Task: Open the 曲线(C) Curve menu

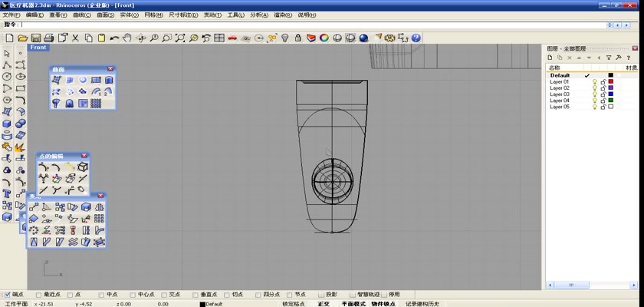Action: coord(80,15)
